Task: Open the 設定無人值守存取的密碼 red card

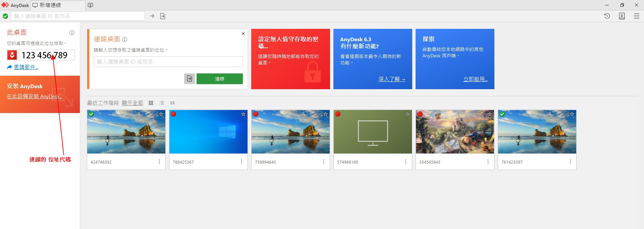Action: 290,59
